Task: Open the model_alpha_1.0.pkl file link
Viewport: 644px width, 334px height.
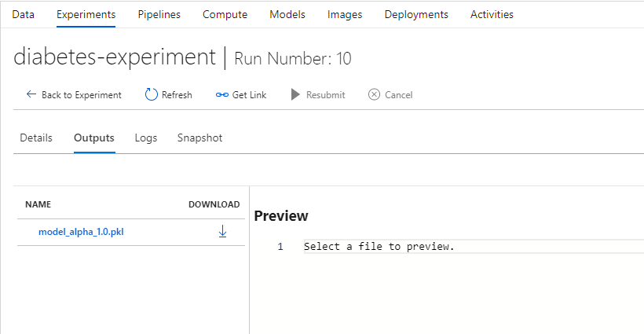Action: tap(81, 232)
